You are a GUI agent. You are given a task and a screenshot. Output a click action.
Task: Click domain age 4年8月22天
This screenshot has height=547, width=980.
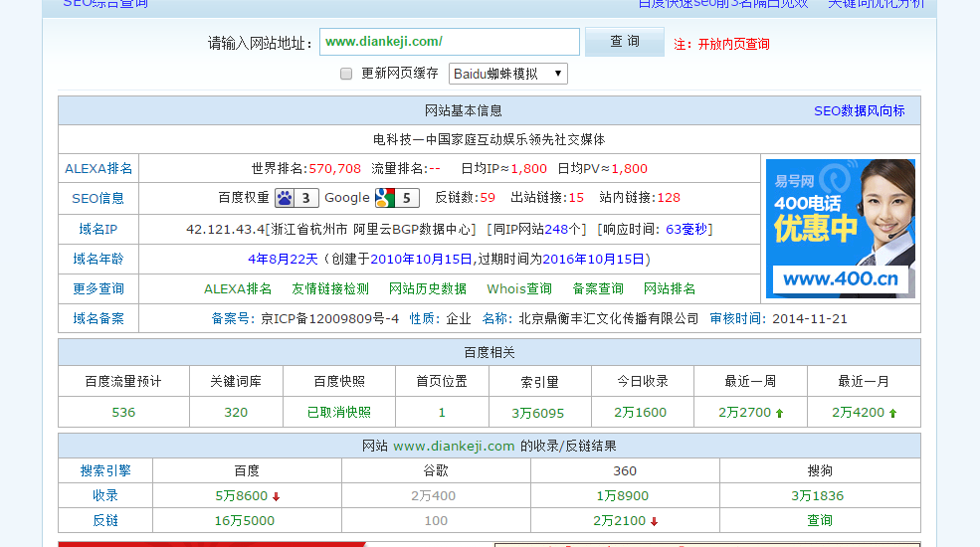tap(284, 260)
